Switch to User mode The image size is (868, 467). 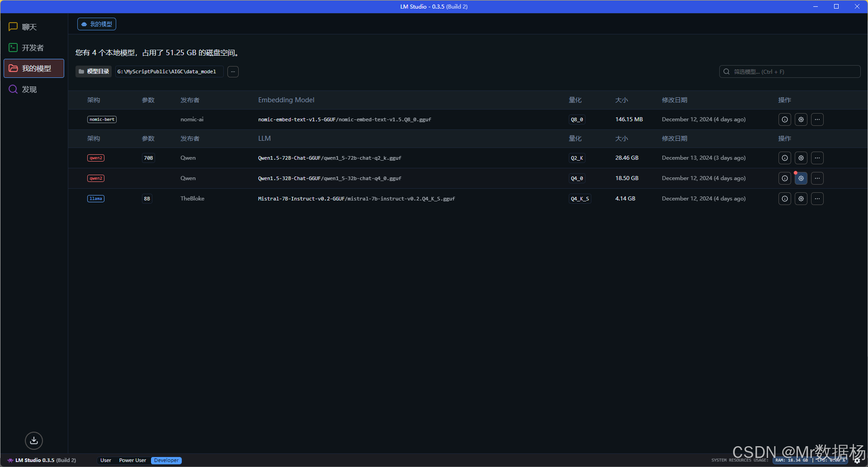106,460
